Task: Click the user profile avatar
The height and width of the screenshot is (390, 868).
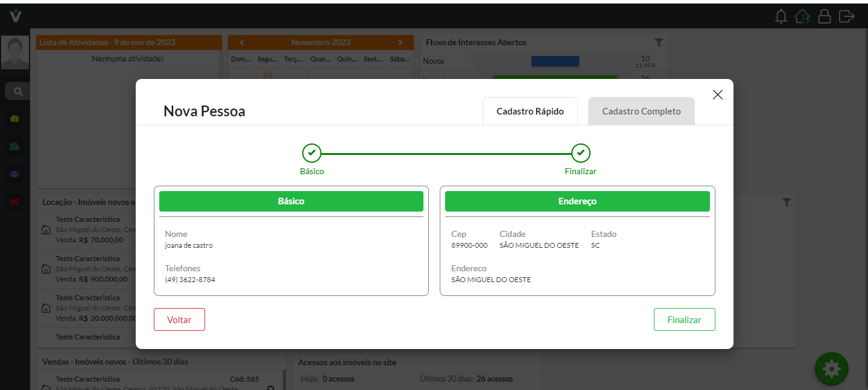Action: 15,53
